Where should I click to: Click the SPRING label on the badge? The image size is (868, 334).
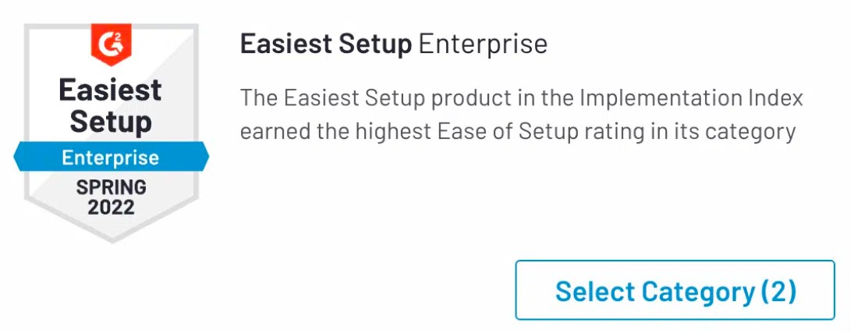pos(111,187)
